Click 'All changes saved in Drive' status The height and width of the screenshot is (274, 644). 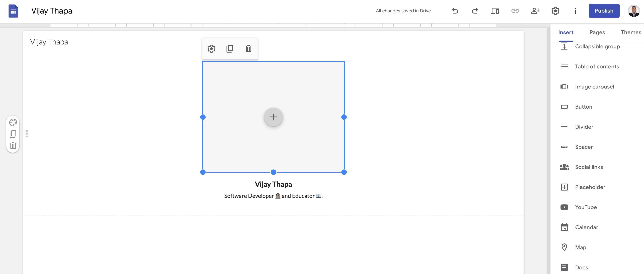pyautogui.click(x=403, y=11)
